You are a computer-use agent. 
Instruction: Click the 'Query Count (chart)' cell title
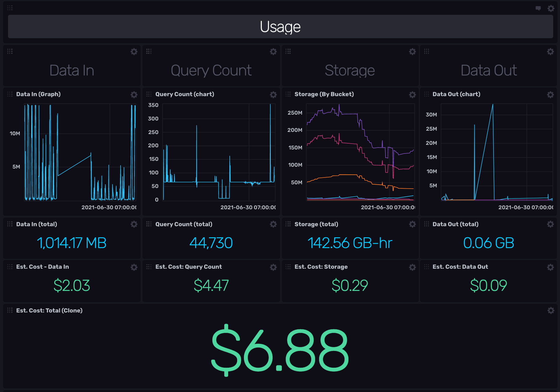(185, 94)
